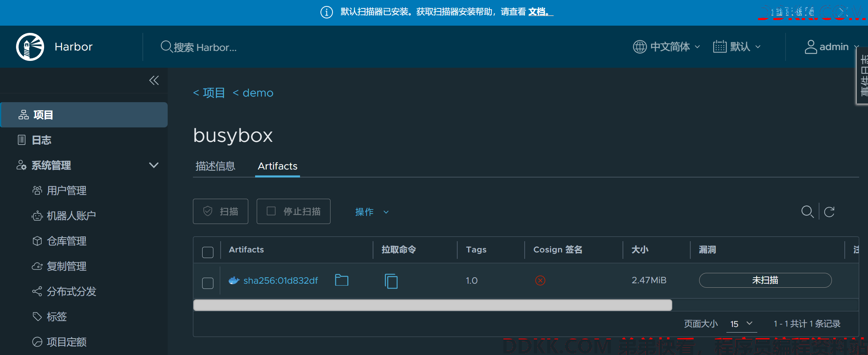
Task: Click the 项目 projects icon in sidebar
Action: pos(24,115)
